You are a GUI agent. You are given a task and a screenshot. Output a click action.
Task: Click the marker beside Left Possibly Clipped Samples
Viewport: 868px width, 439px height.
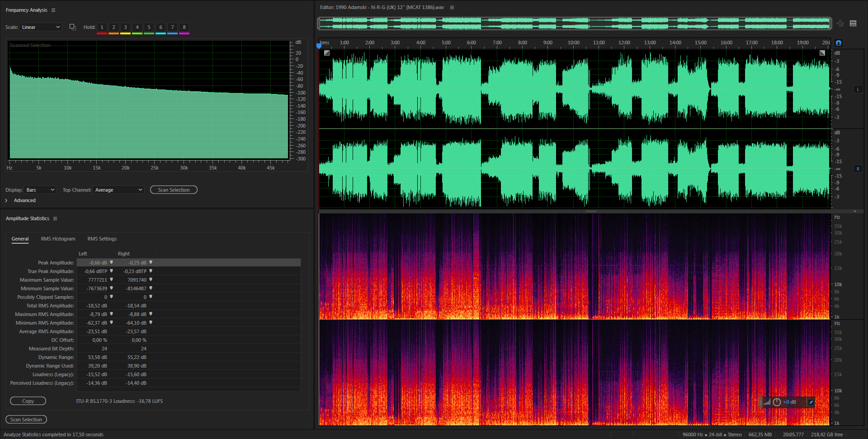pyautogui.click(x=111, y=297)
